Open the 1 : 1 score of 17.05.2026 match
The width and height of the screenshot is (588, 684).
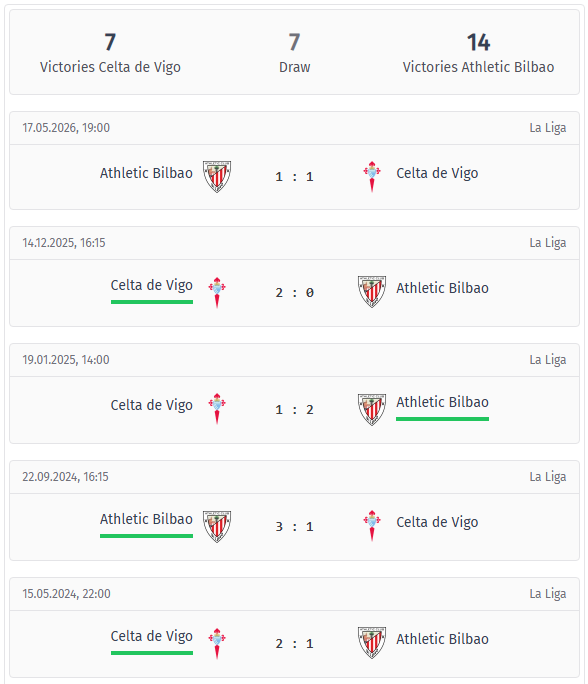(294, 177)
